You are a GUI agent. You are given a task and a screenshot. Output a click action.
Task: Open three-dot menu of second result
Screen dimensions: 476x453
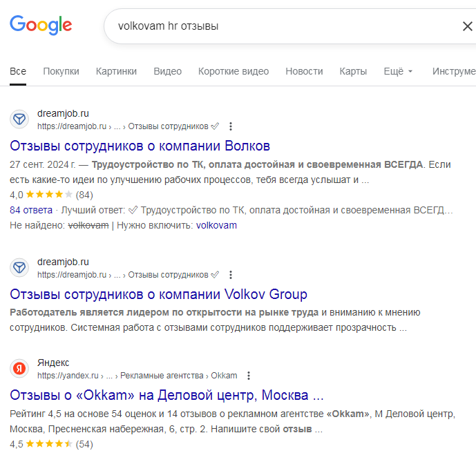[x=231, y=275]
